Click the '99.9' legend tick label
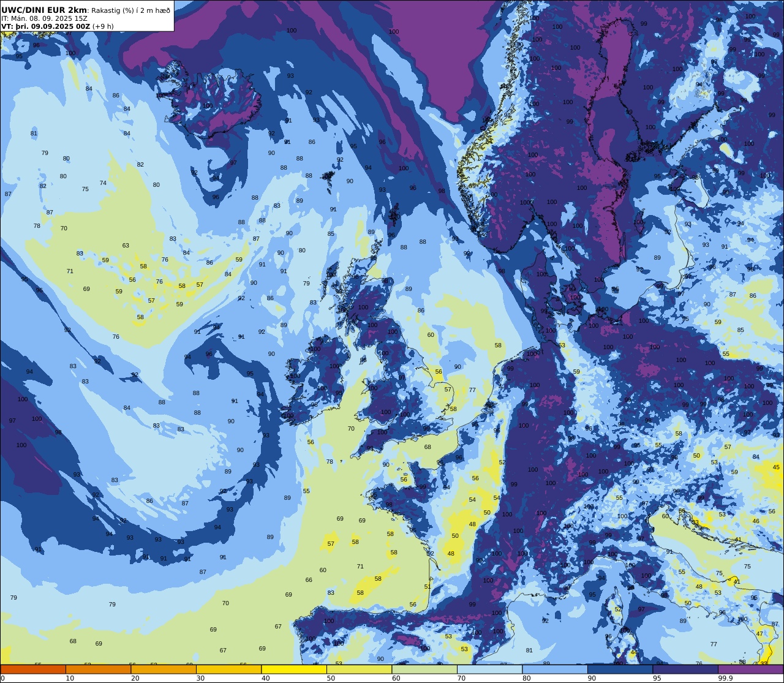Screen dimensions: 784x683 coord(726,678)
